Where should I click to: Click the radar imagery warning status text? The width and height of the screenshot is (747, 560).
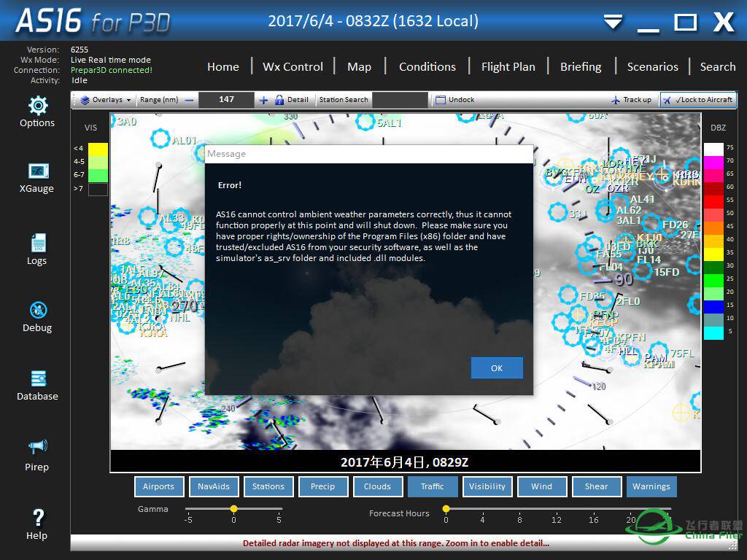coord(396,543)
